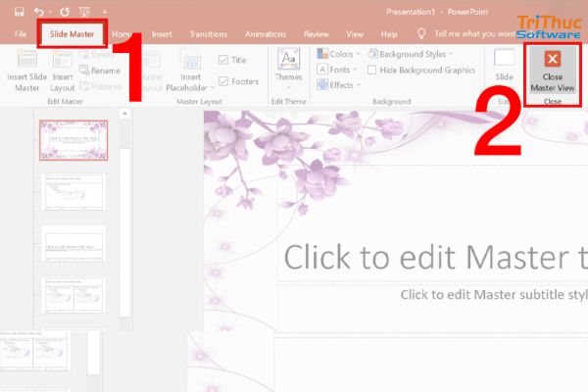Click Insert Layout icon
The width and height of the screenshot is (588, 392).
(x=63, y=59)
